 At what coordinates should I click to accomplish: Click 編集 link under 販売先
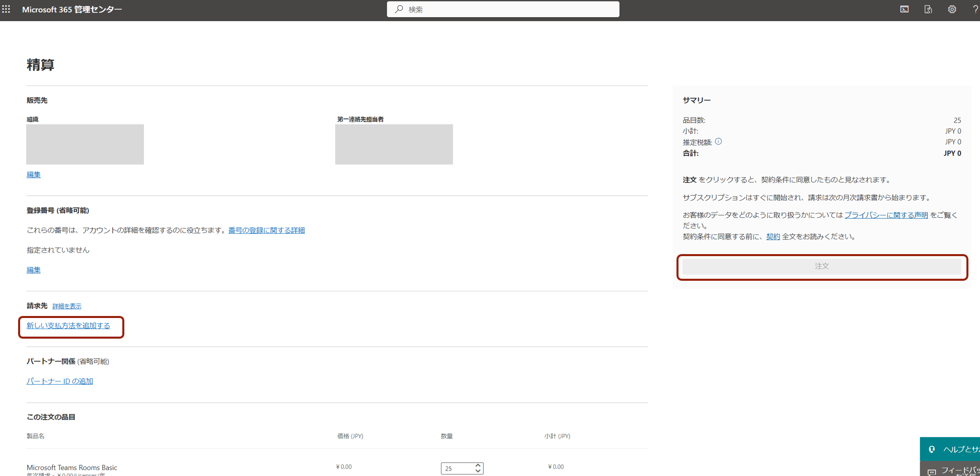pyautogui.click(x=34, y=175)
